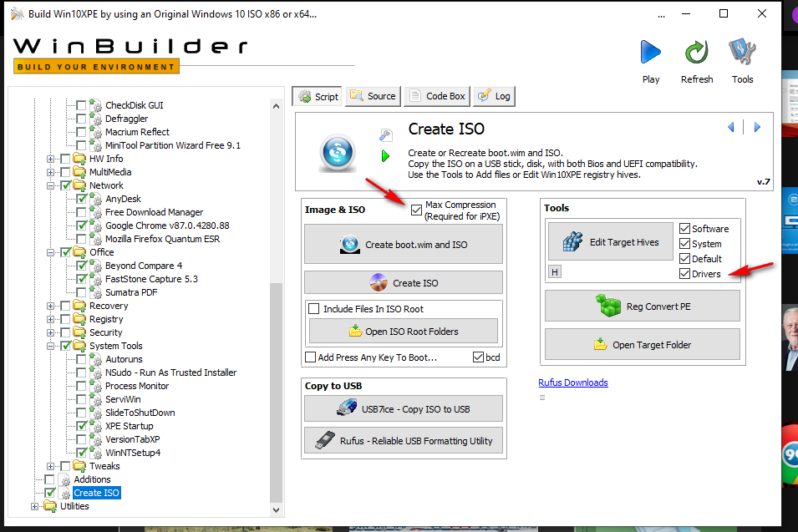Click the Reg Convert PE button
Viewport: 798px width, 532px height.
(643, 306)
